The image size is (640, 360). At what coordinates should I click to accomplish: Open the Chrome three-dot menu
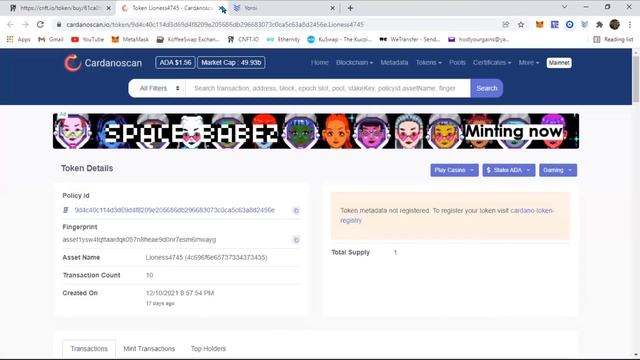(630, 24)
